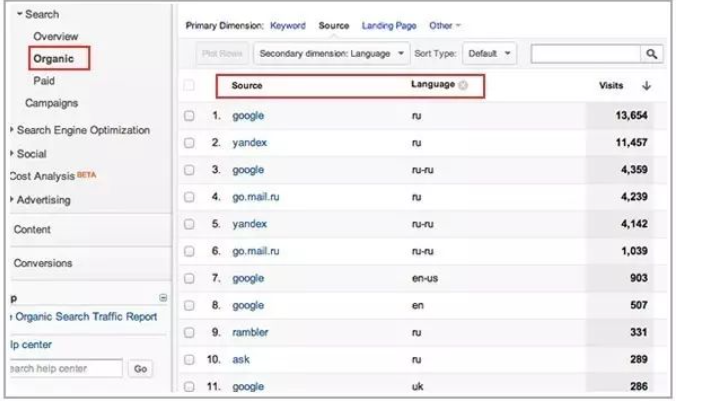
Task: Click visits value 13,654
Action: click(631, 116)
